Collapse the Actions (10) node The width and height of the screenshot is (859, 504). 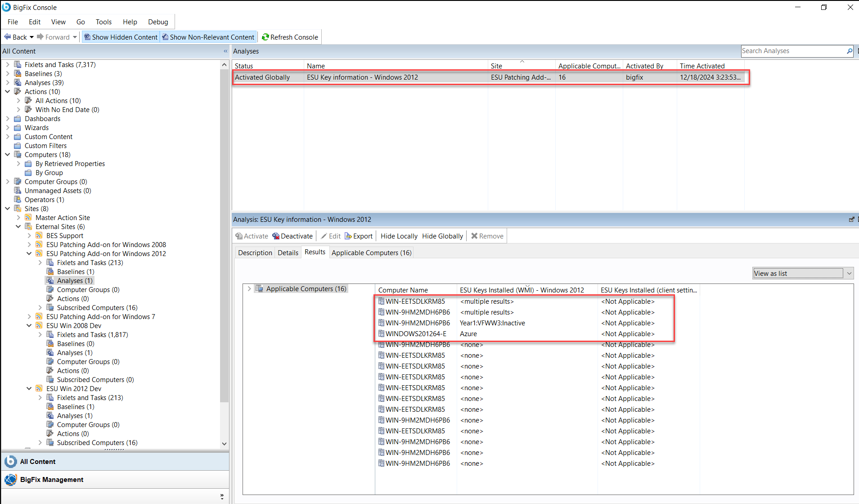coord(8,92)
